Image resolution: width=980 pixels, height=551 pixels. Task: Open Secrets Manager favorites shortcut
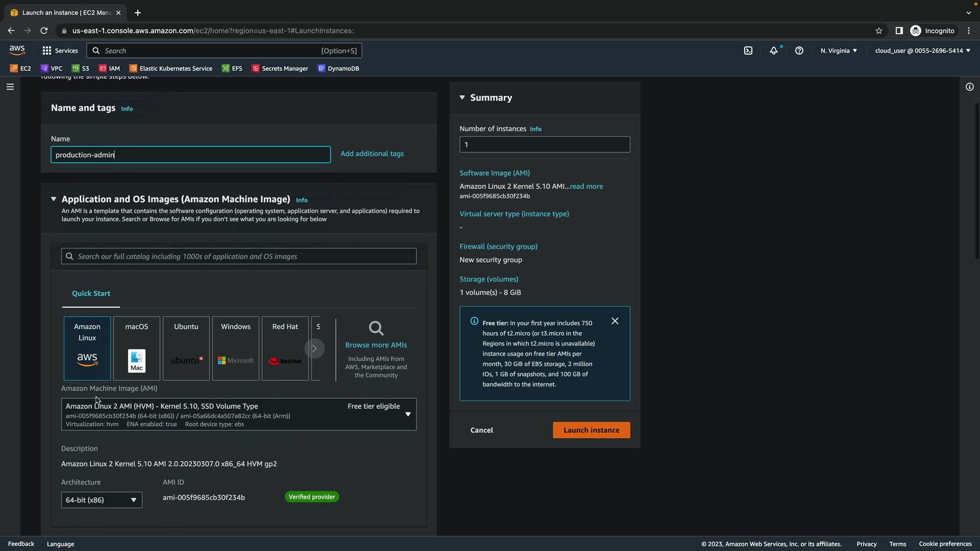280,68
